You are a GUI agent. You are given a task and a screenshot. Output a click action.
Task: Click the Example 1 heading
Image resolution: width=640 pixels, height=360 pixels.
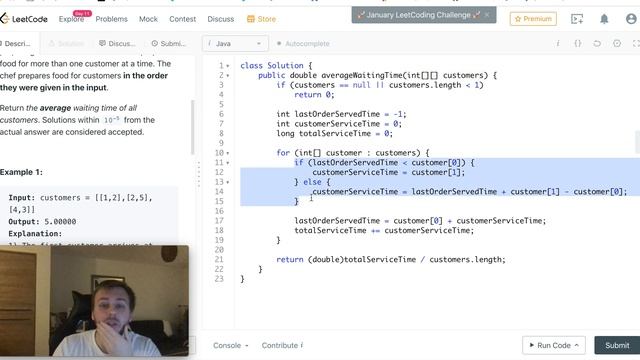pyautogui.click(x=21, y=172)
